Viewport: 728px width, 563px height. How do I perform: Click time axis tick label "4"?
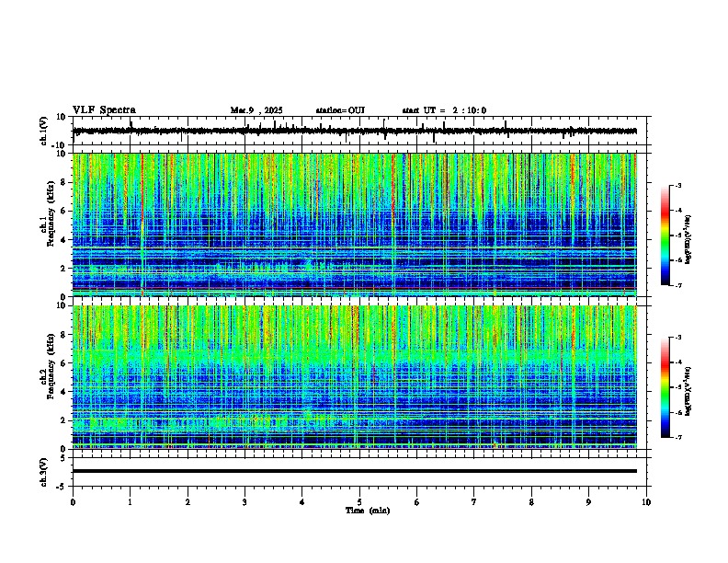(x=302, y=502)
